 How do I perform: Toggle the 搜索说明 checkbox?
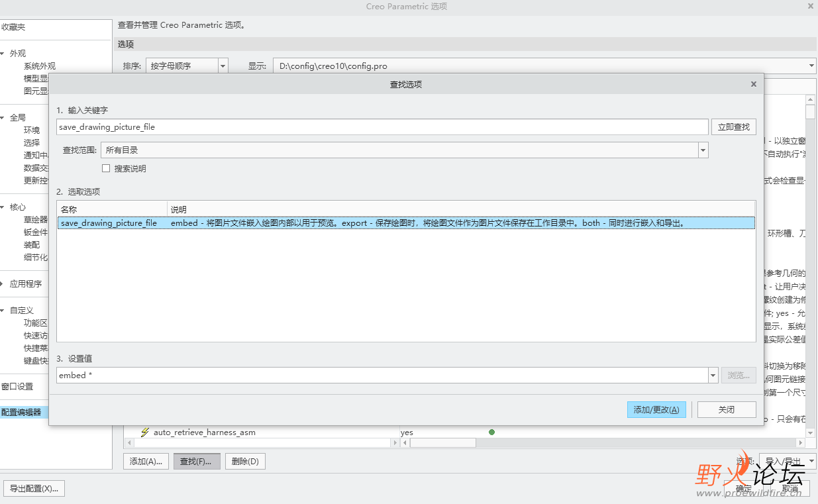tap(106, 168)
